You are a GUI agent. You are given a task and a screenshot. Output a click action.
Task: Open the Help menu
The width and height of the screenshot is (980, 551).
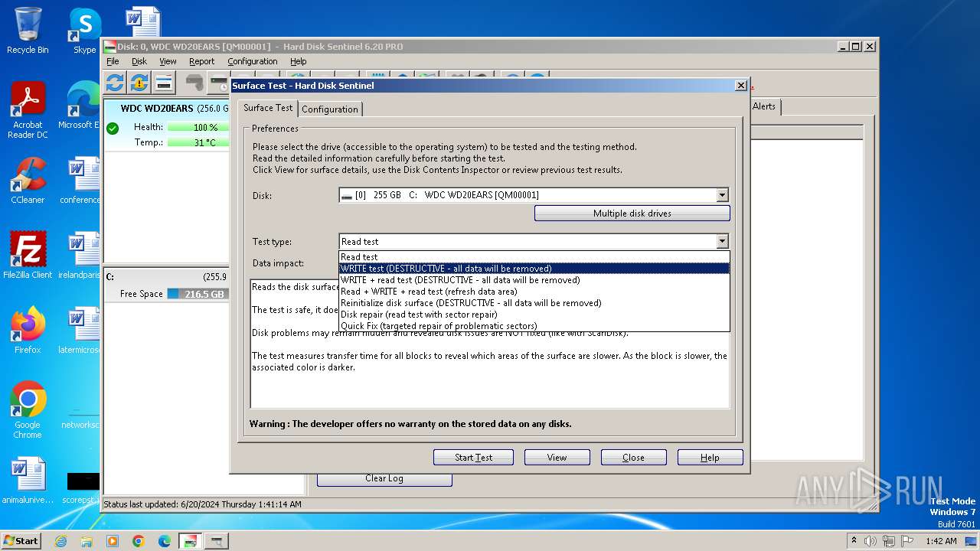[x=299, y=61]
